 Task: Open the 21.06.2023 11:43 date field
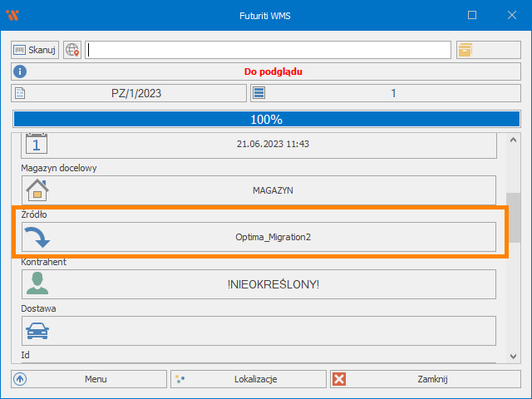(x=273, y=144)
